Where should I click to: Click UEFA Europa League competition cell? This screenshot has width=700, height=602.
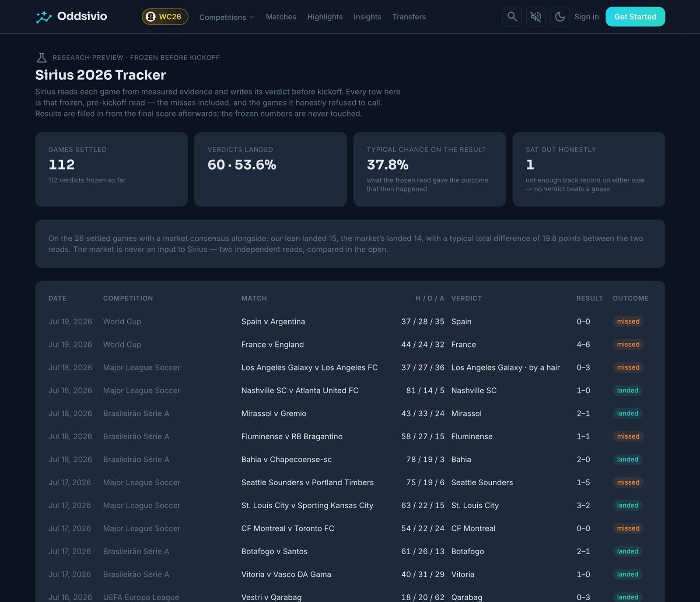[141, 597]
